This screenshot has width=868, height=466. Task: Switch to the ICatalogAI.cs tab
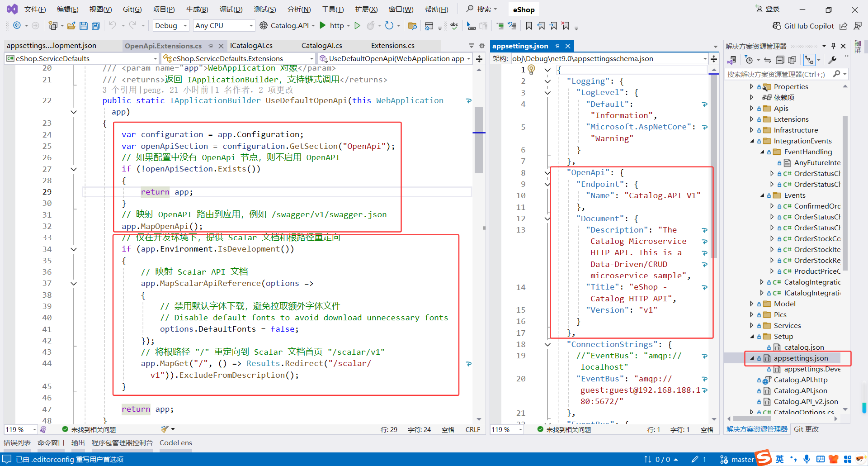tap(251, 46)
